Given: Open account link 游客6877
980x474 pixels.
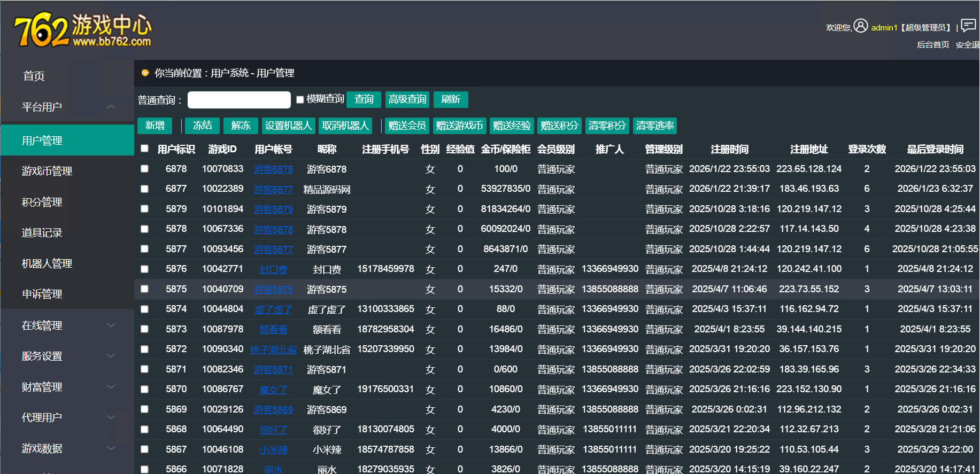Looking at the screenshot, I should click(273, 189).
